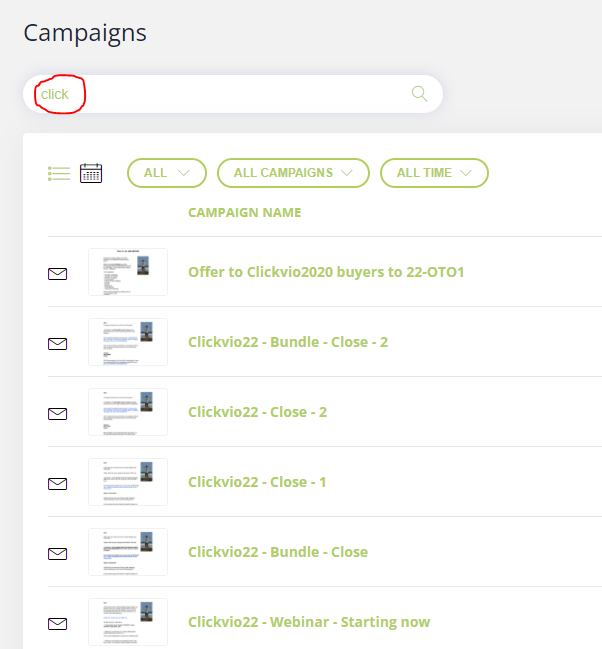Screen dimensions: 602x649
Task: Expand the ALL TIME dropdown
Action: point(434,173)
